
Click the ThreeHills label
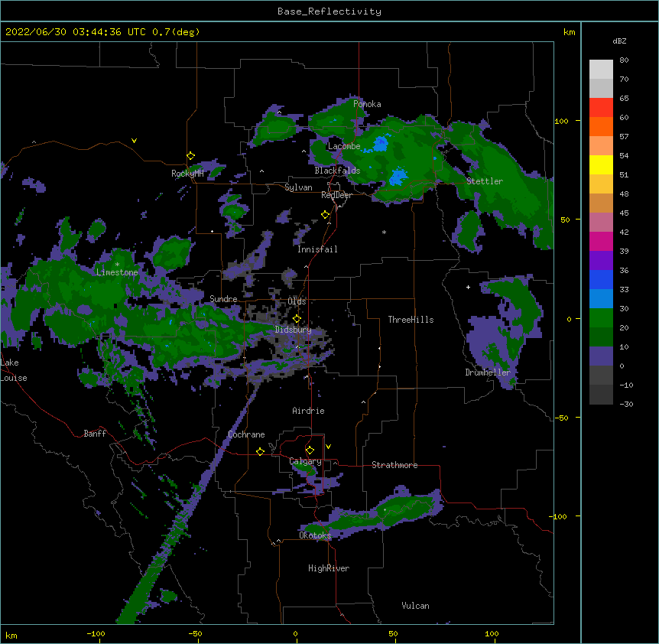pos(411,320)
